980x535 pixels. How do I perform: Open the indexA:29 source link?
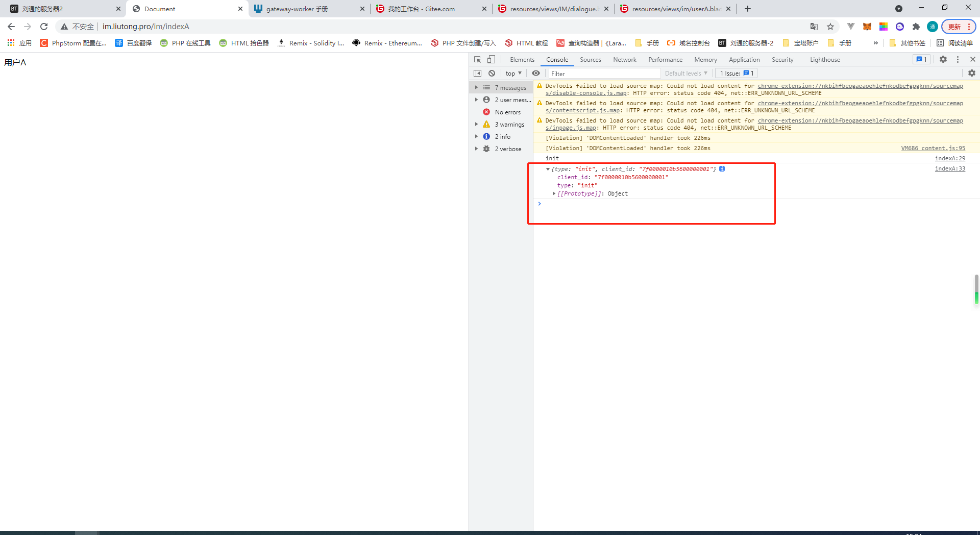point(950,158)
